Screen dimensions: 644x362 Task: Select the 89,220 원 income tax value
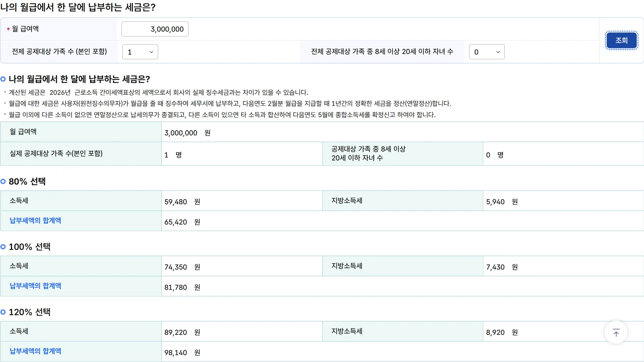(x=182, y=332)
